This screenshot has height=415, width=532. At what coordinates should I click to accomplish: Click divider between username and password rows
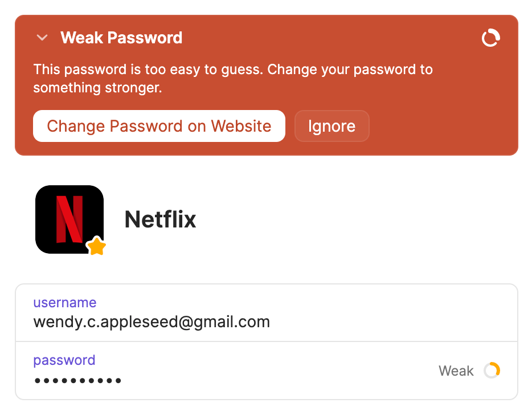tap(266, 342)
